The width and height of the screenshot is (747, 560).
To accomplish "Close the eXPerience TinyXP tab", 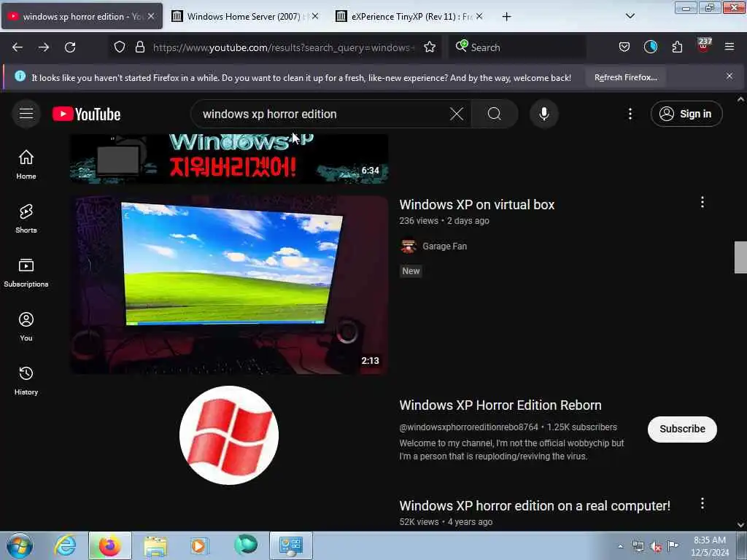I will 479,16.
